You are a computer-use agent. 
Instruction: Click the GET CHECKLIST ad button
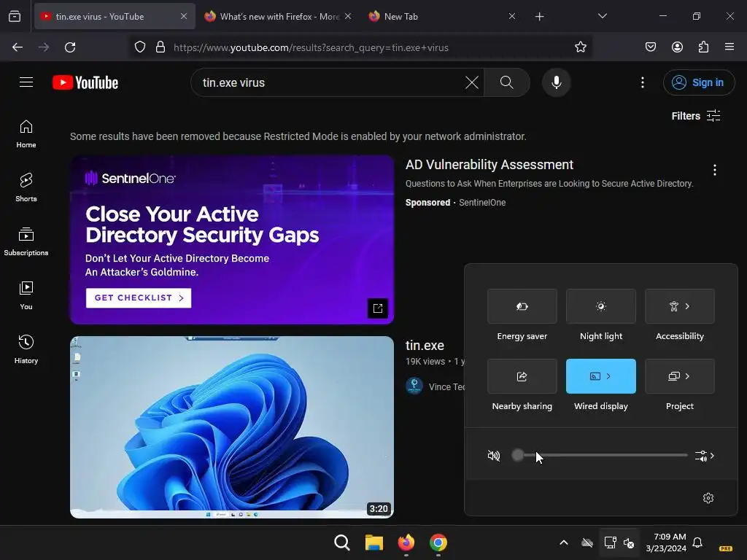pyautogui.click(x=138, y=298)
